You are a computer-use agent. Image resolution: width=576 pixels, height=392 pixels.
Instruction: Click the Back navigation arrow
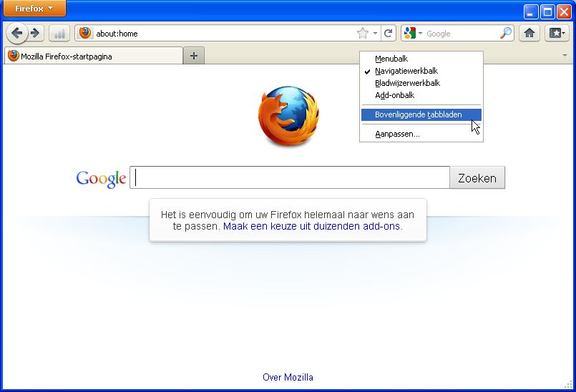coord(16,33)
